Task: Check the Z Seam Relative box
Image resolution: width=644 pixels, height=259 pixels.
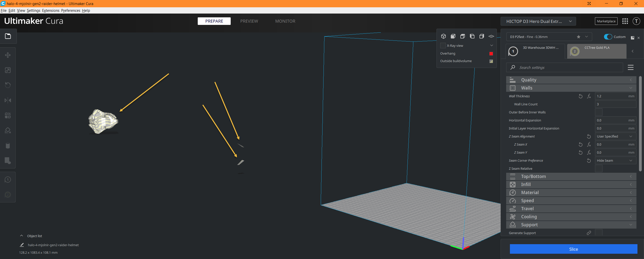Action: pos(599,168)
